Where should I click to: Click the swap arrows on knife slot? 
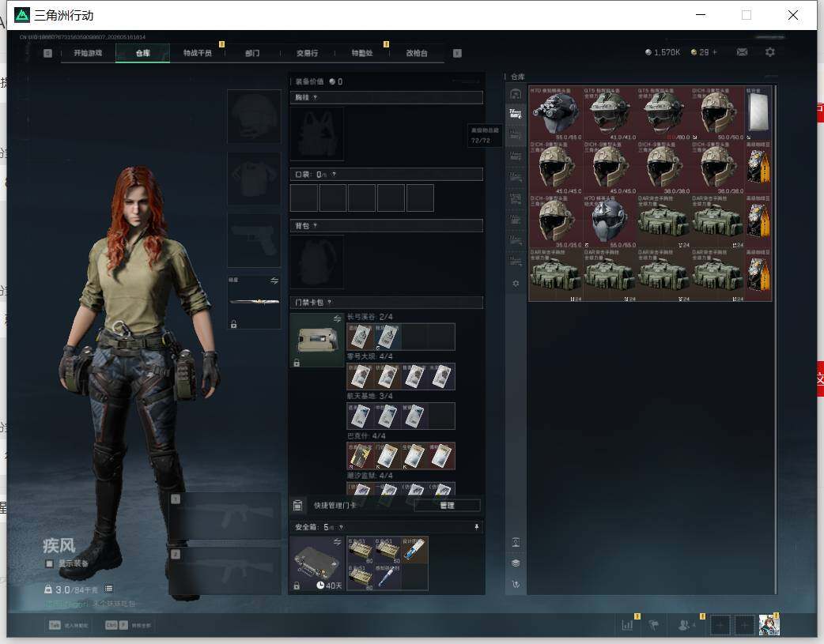click(274, 281)
